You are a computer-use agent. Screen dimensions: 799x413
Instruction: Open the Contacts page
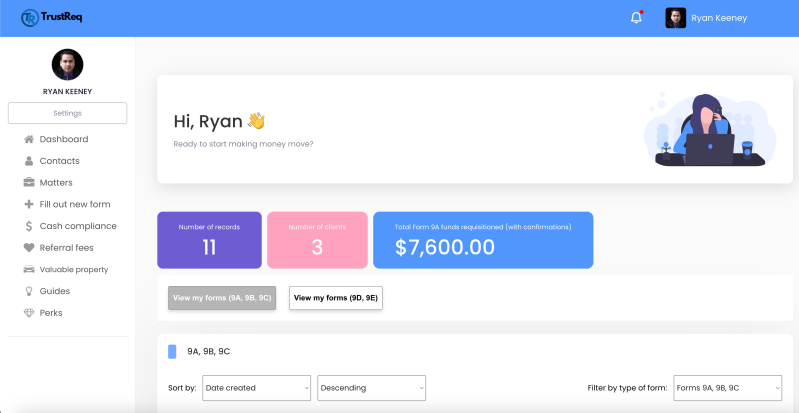60,161
